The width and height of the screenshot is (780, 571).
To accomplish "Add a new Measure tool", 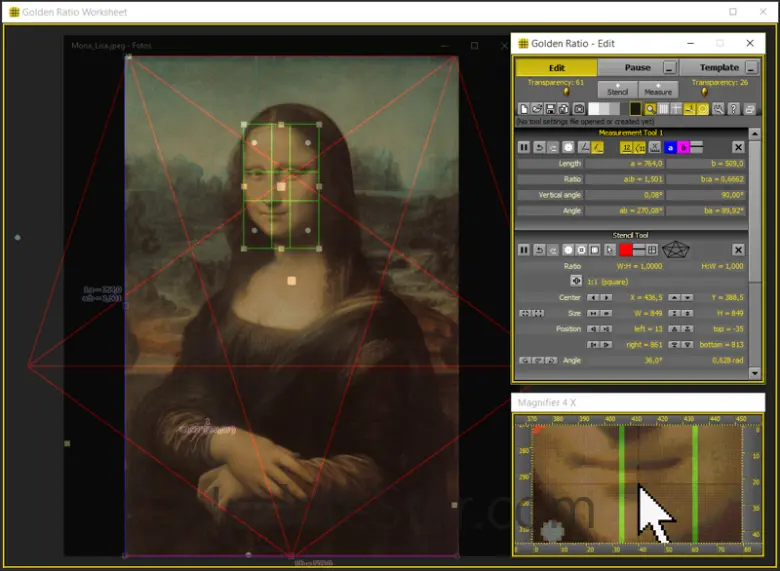I will tap(657, 89).
